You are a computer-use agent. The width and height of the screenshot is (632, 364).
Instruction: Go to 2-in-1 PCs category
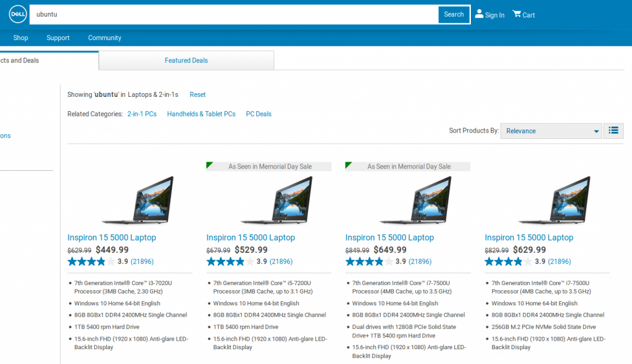pyautogui.click(x=142, y=114)
